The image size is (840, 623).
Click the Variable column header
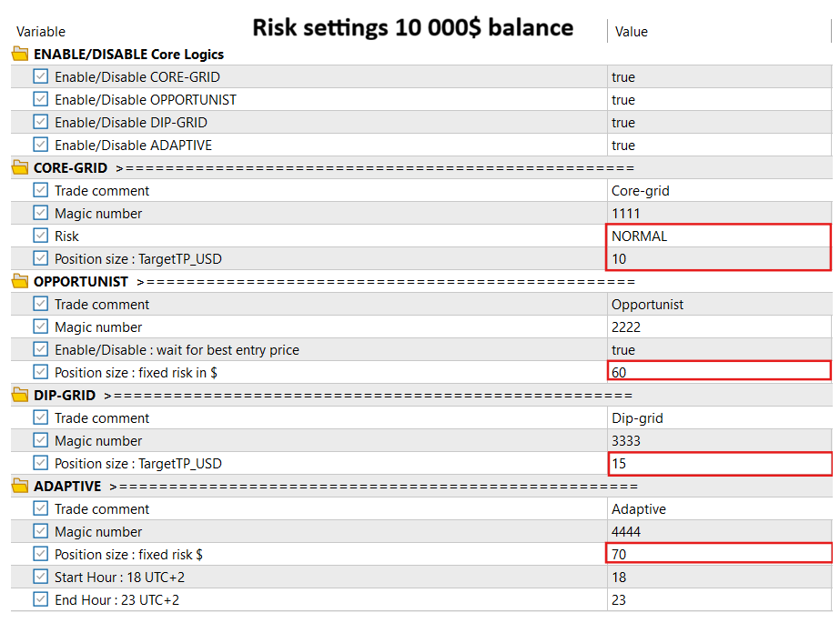point(41,32)
